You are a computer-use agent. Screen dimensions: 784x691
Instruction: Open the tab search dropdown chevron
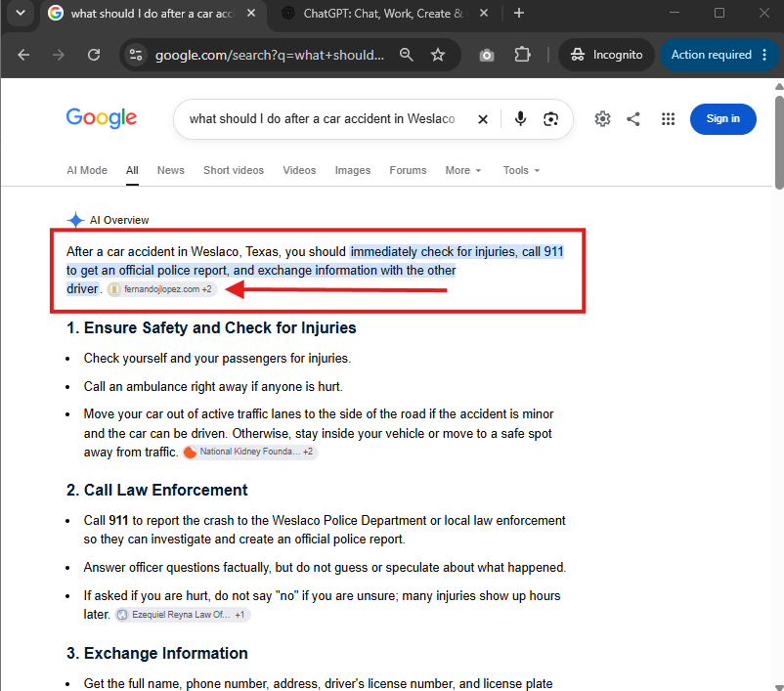[21, 13]
